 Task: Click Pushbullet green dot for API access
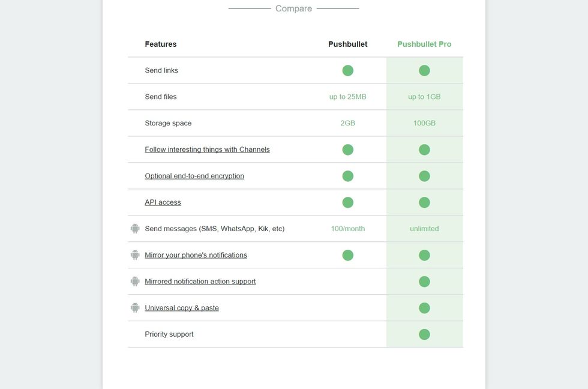coord(348,202)
